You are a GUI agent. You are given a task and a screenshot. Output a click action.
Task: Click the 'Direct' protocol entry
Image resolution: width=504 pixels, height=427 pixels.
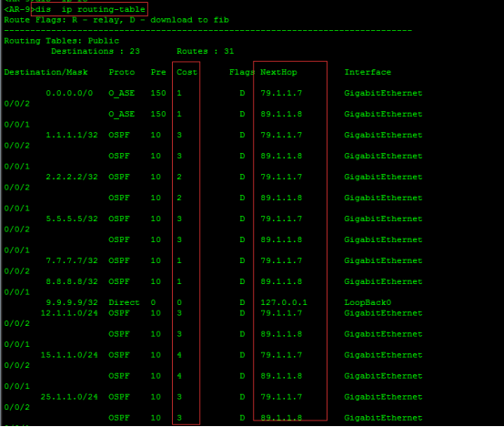pyautogui.click(x=124, y=303)
